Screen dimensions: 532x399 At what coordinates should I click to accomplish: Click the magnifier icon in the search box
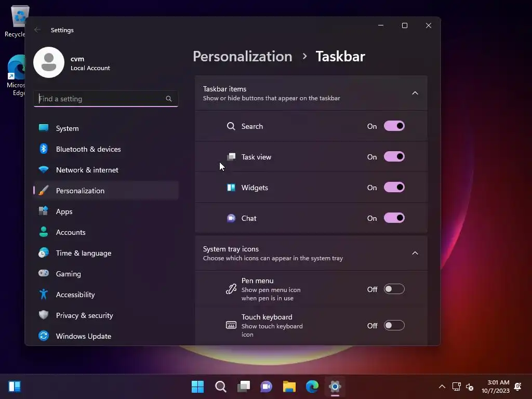coord(169,99)
